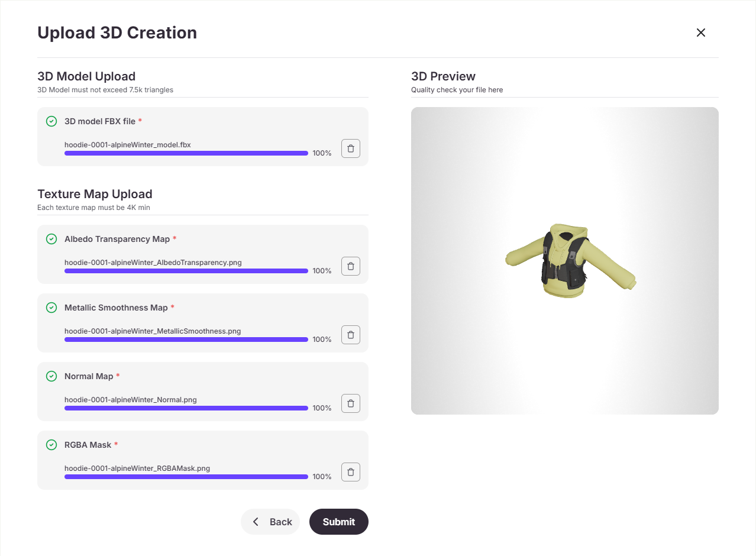The height and width of the screenshot is (556, 756).
Task: Click the FBX file upload progress bar
Action: click(186, 153)
